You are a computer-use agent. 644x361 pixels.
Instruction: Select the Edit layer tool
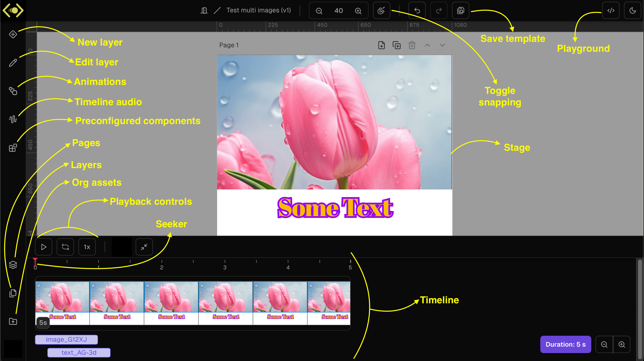click(13, 63)
